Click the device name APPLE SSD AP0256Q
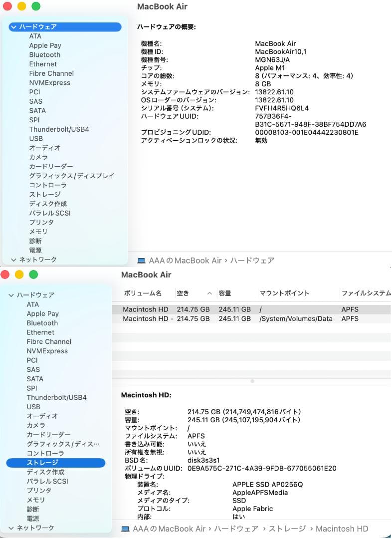392x539 pixels. coord(268,485)
